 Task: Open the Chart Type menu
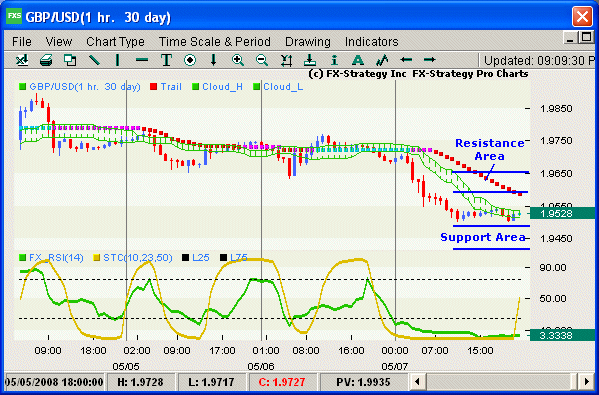[x=115, y=41]
